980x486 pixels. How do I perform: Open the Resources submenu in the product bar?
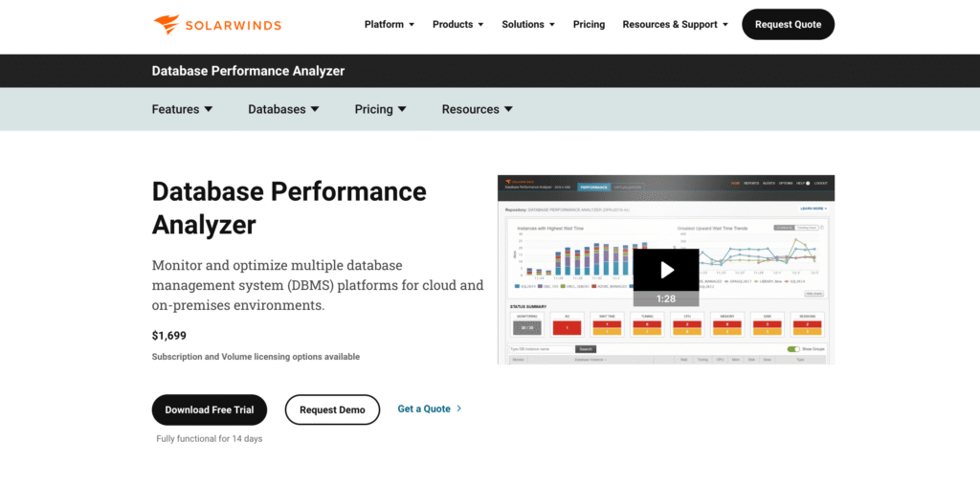click(478, 109)
